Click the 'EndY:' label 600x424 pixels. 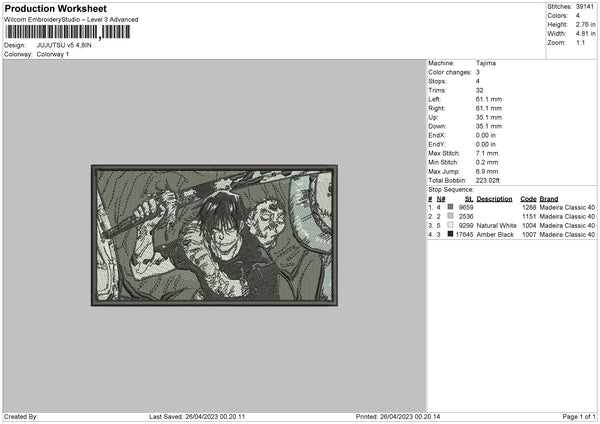[437, 144]
